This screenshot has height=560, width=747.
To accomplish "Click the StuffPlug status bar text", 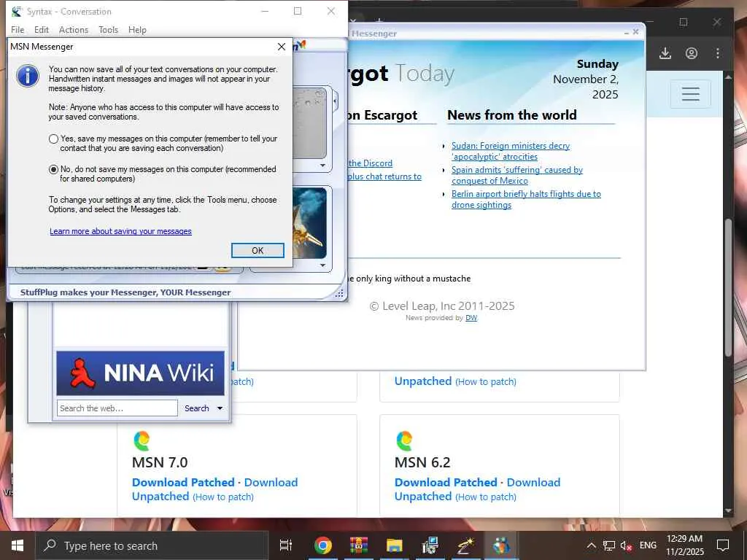I will click(125, 292).
